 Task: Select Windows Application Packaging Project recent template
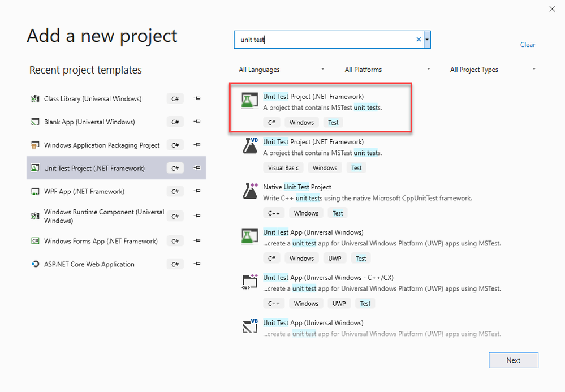point(116,145)
